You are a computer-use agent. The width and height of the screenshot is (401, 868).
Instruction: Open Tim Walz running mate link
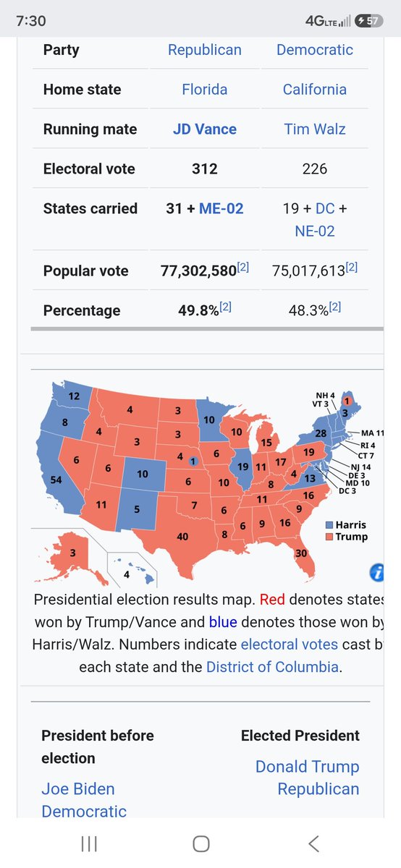click(315, 129)
